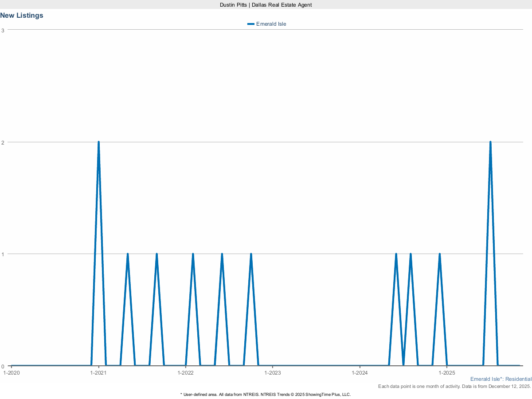Click the Dustin Pitts header bar text
This screenshot has height=399, width=532.
pos(266,4)
